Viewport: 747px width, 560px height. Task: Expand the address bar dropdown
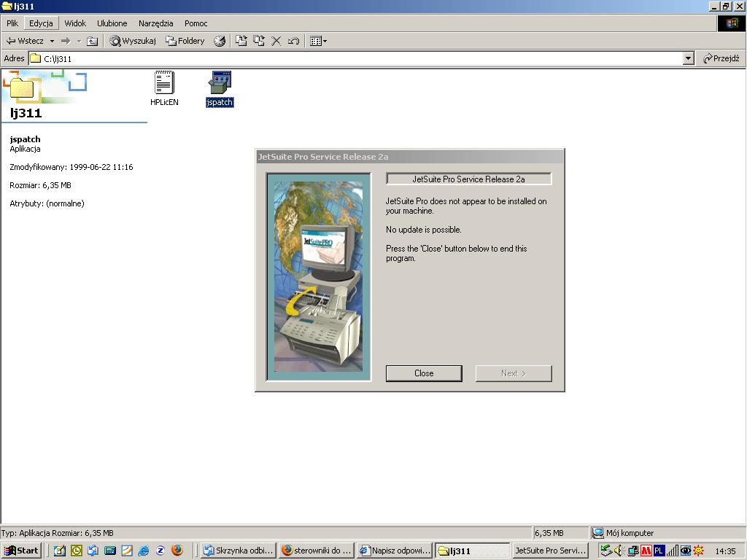688,58
